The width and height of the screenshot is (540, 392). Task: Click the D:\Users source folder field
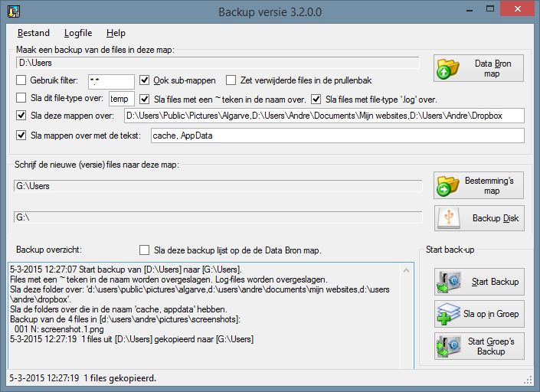pyautogui.click(x=218, y=63)
